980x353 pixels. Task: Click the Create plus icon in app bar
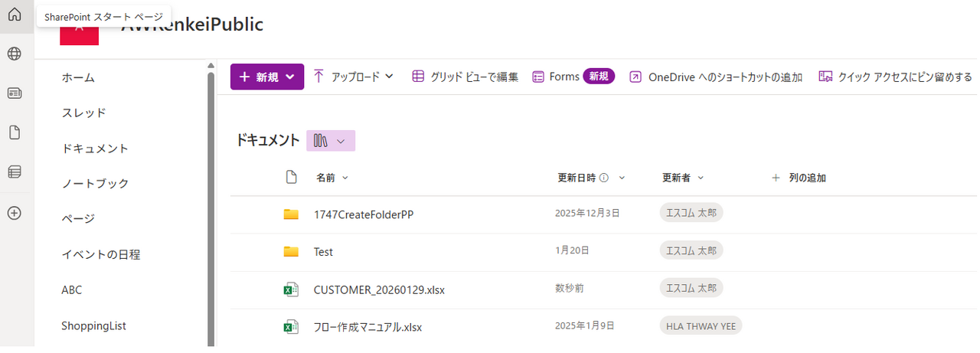pos(14,214)
